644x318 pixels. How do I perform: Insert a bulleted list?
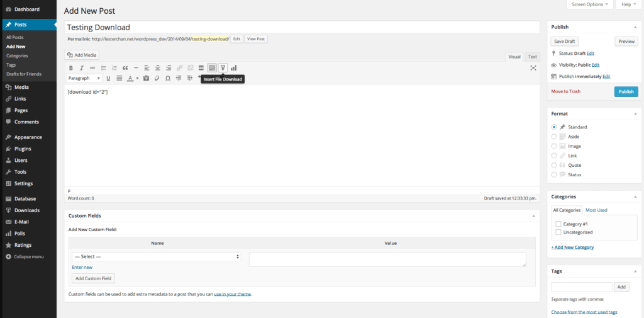pos(104,68)
